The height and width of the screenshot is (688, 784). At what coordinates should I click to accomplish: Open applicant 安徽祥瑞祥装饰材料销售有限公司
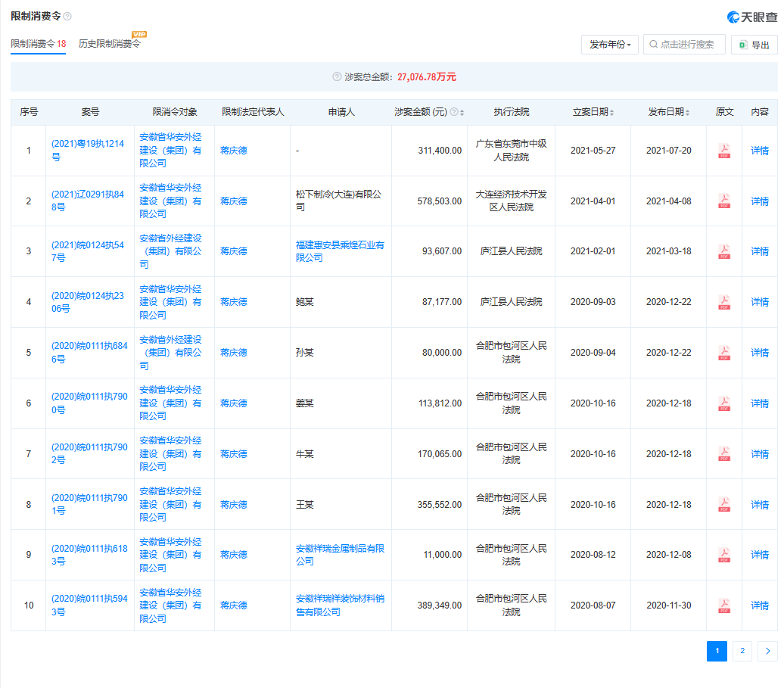[340, 606]
